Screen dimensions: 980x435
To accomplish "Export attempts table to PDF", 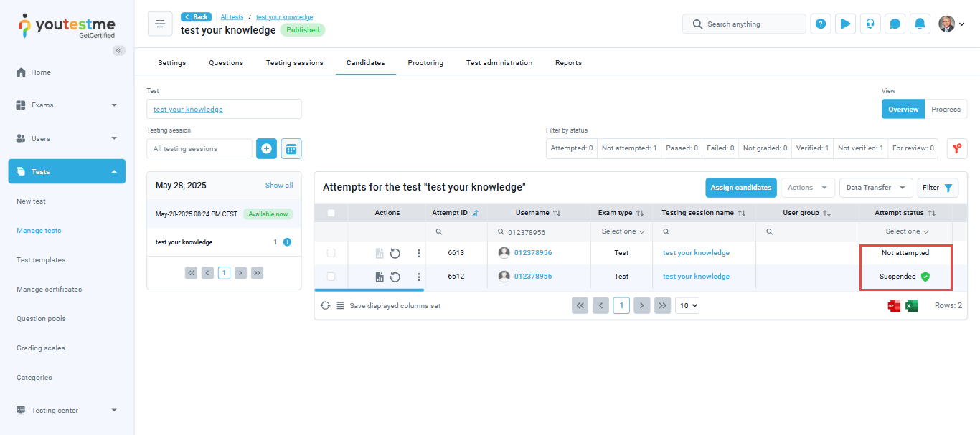I will pos(894,306).
